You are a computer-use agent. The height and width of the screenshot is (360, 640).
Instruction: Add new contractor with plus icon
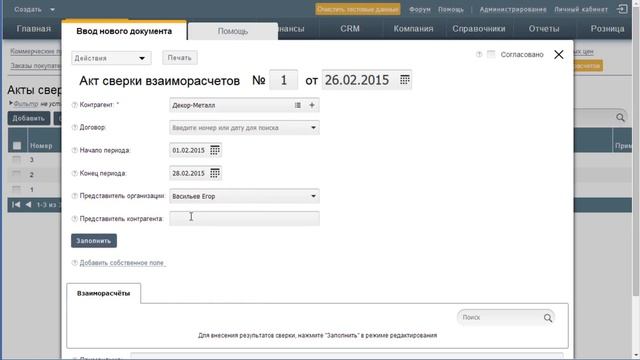tap(312, 105)
